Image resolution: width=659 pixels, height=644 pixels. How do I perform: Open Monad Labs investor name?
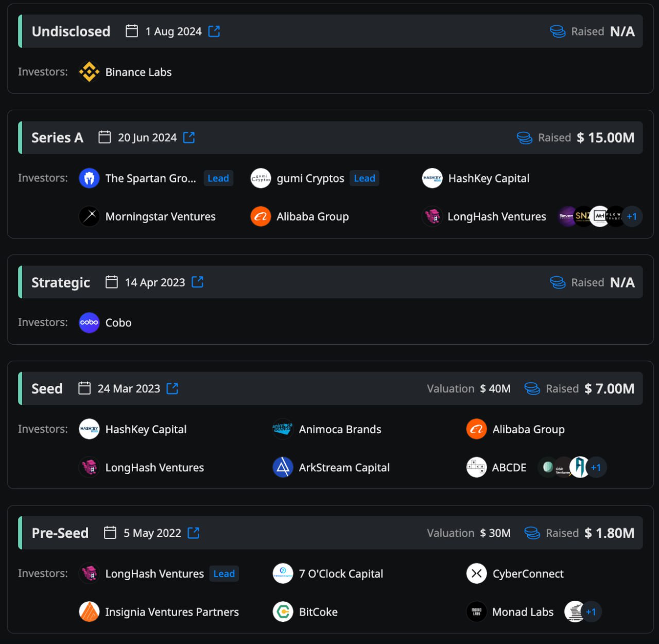click(x=523, y=612)
